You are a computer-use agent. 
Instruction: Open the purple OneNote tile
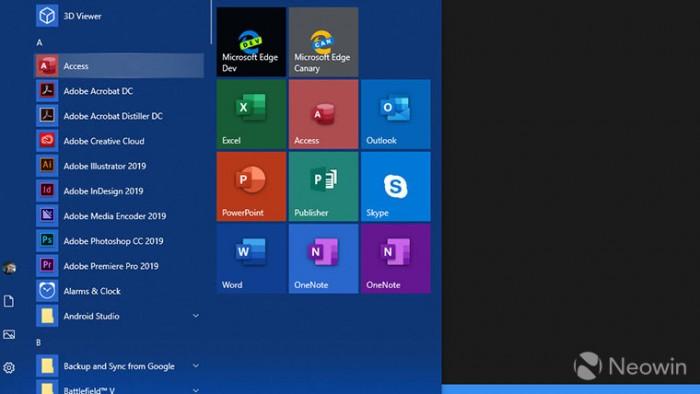pyautogui.click(x=396, y=258)
